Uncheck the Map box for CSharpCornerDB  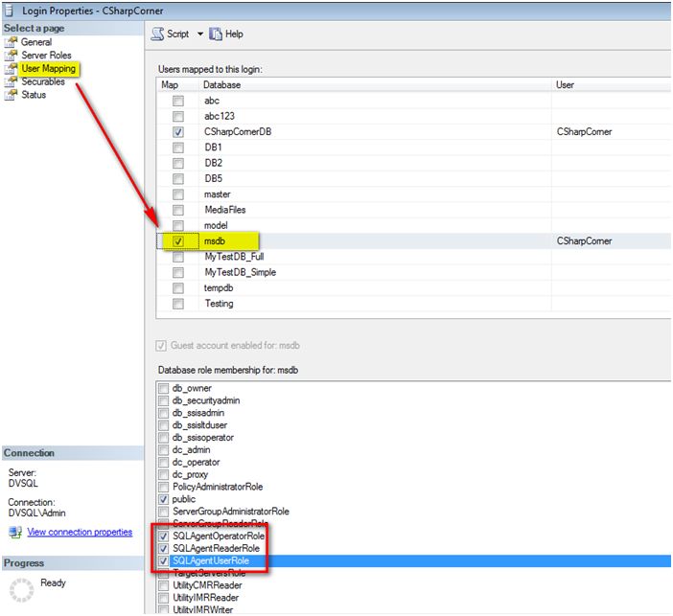click(178, 132)
